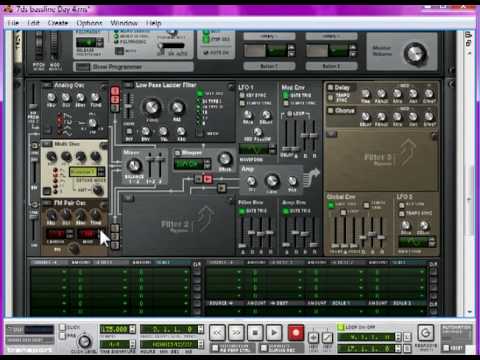The height and width of the screenshot is (360, 480).
Task: Toggle the Click metronome checkbox
Action: pos(62,327)
